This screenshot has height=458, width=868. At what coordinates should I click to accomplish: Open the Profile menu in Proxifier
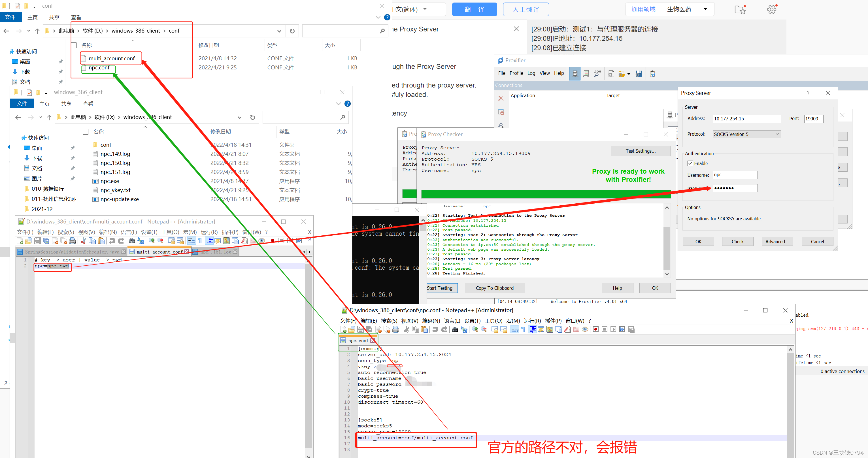[516, 73]
